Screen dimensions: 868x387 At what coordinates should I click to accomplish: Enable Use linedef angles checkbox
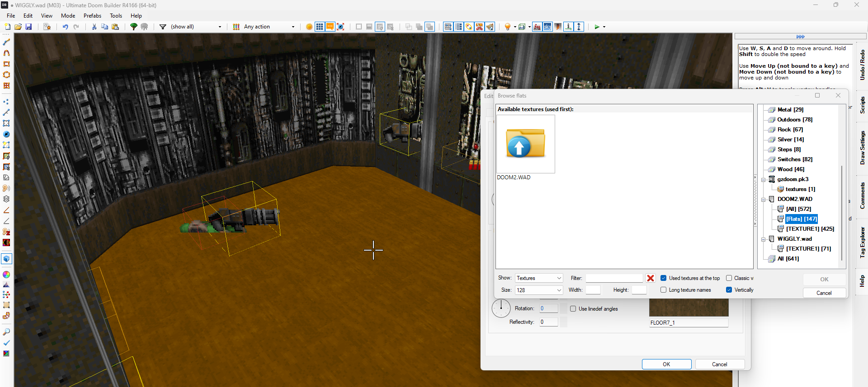click(x=573, y=309)
